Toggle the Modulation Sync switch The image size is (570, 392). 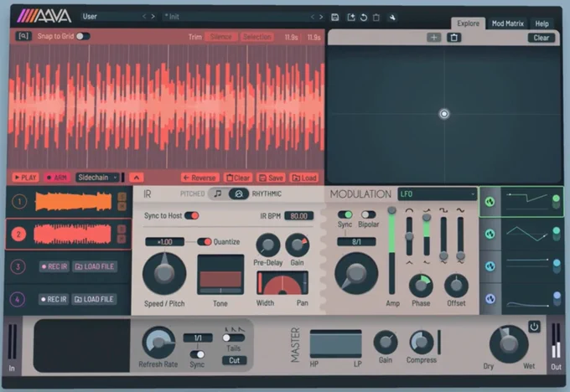pyautogui.click(x=345, y=214)
